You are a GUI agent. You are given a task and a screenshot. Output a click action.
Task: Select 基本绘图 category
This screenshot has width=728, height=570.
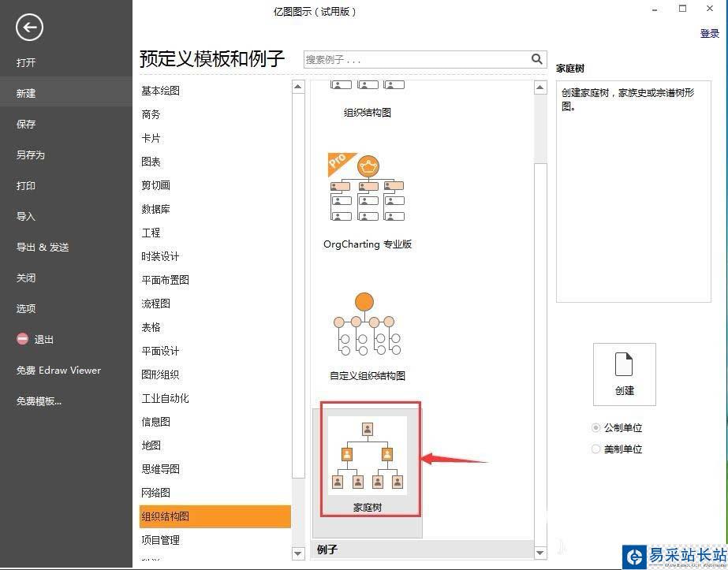click(160, 91)
